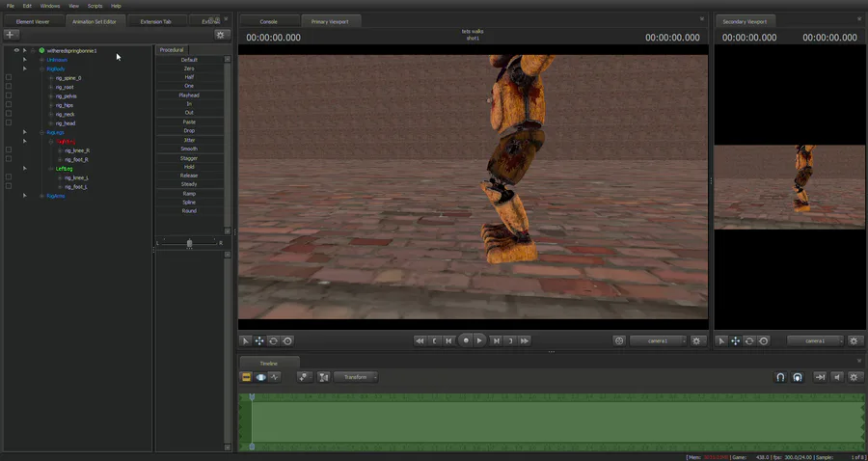868x461 pixels.
Task: Switch to the Clip Editor mode
Action: tap(246, 377)
